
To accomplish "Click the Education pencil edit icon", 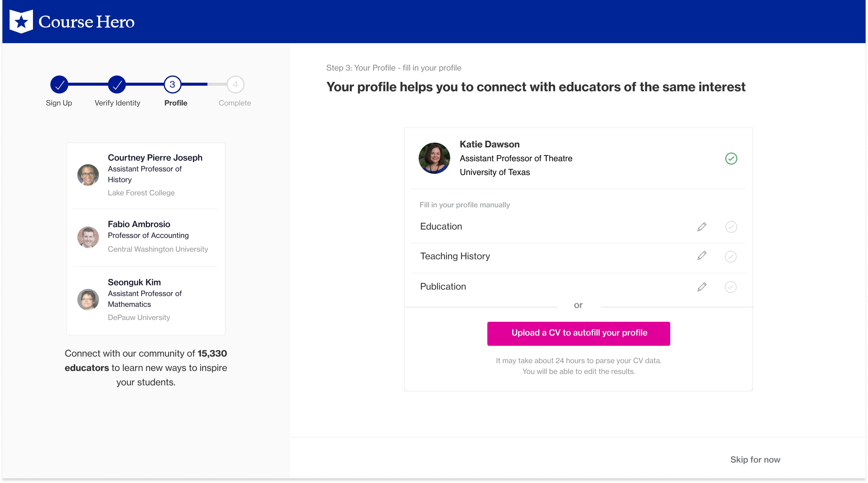I will [702, 227].
